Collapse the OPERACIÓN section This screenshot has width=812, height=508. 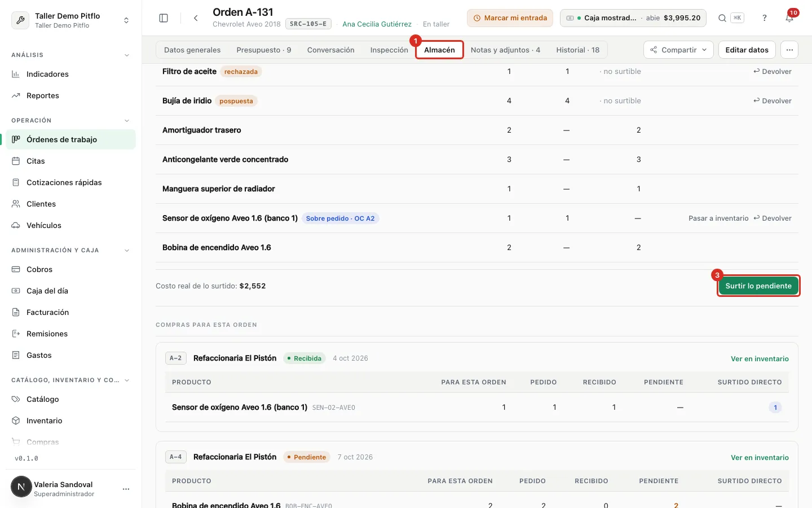tap(127, 121)
